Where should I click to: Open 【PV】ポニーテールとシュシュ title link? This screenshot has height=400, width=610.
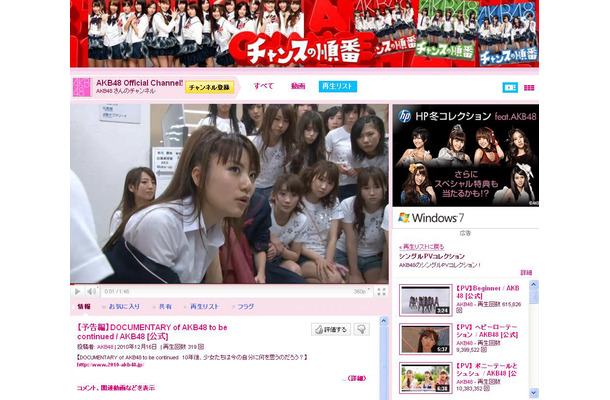487,370
